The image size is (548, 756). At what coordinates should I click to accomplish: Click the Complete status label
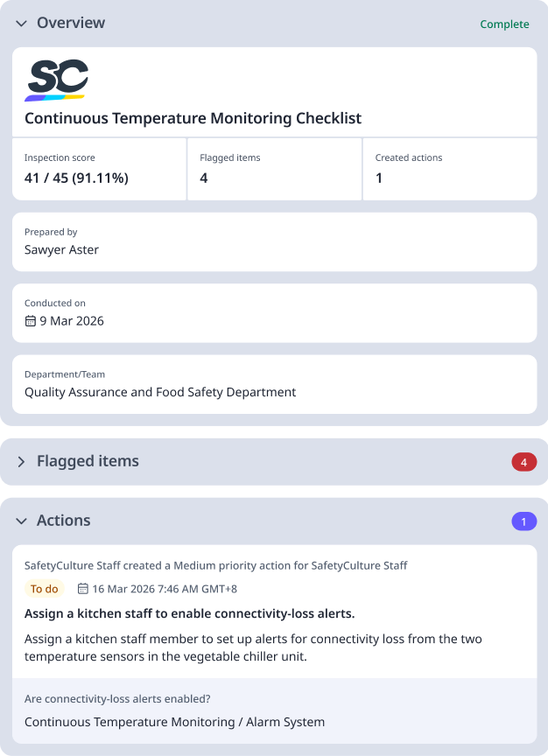click(x=504, y=24)
